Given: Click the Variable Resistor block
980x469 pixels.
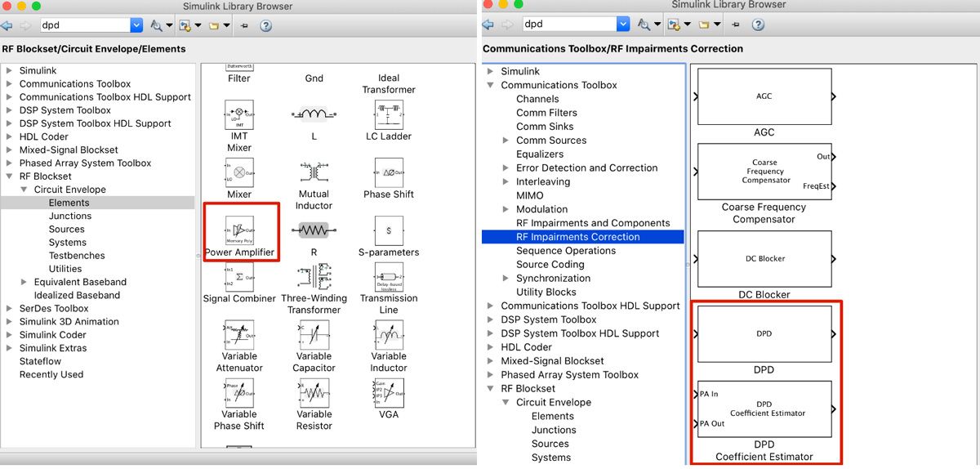Looking at the screenshot, I should pyautogui.click(x=314, y=393).
